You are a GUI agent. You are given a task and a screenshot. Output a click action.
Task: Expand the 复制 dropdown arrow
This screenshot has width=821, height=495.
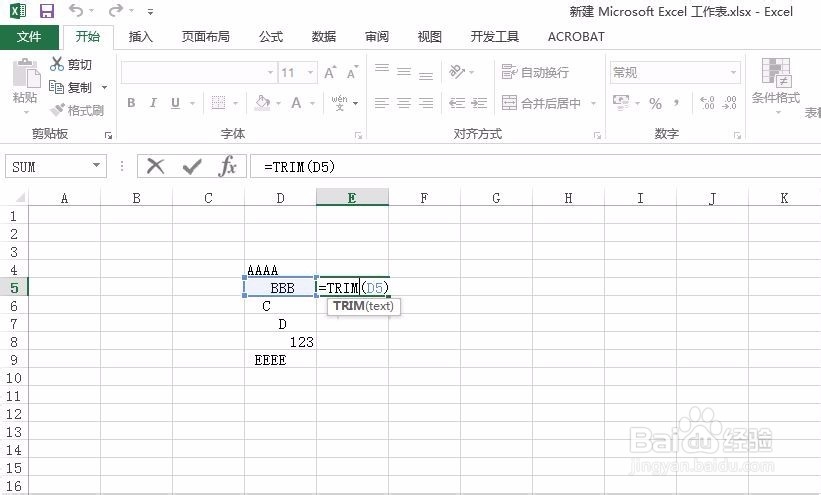(x=104, y=87)
